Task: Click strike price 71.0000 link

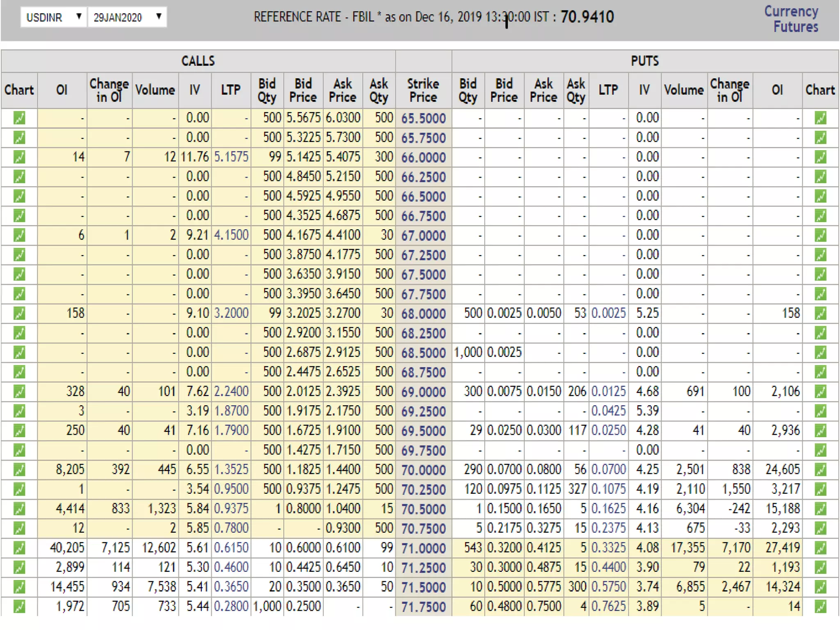Action: pyautogui.click(x=423, y=548)
